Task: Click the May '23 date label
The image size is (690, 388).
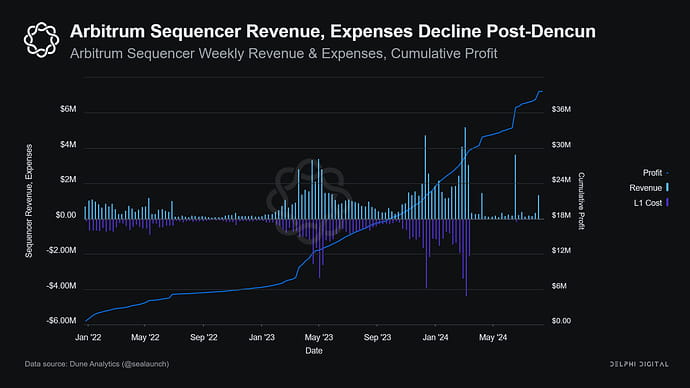Action: pyautogui.click(x=319, y=337)
